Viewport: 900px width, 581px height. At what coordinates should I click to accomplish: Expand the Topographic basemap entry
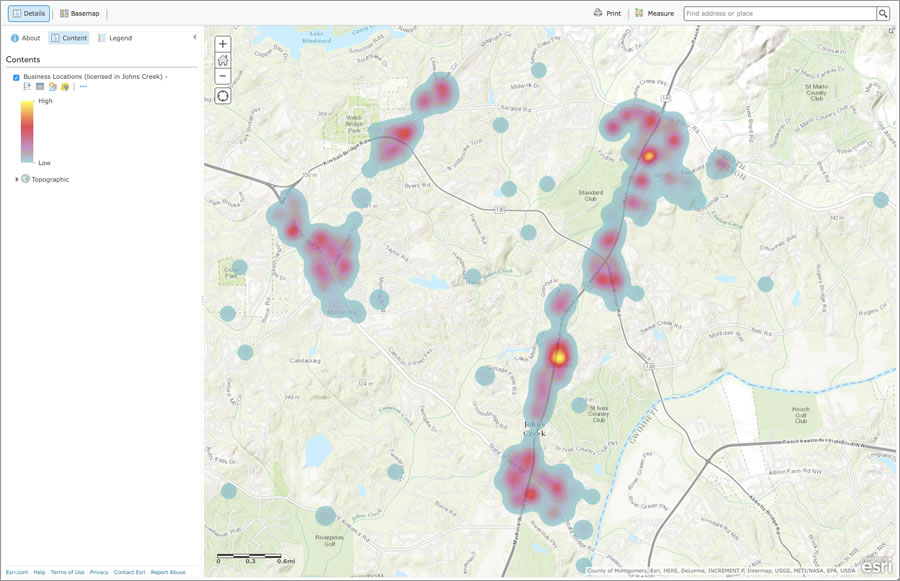15,178
